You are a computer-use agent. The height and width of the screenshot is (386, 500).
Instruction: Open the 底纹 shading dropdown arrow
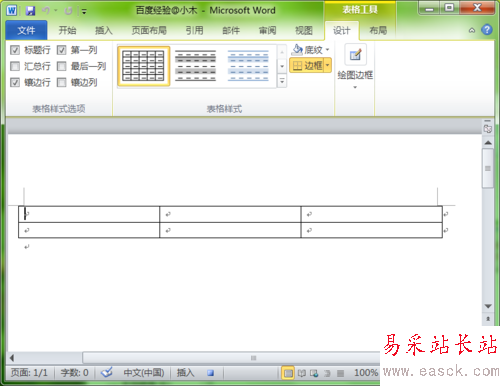tap(327, 50)
